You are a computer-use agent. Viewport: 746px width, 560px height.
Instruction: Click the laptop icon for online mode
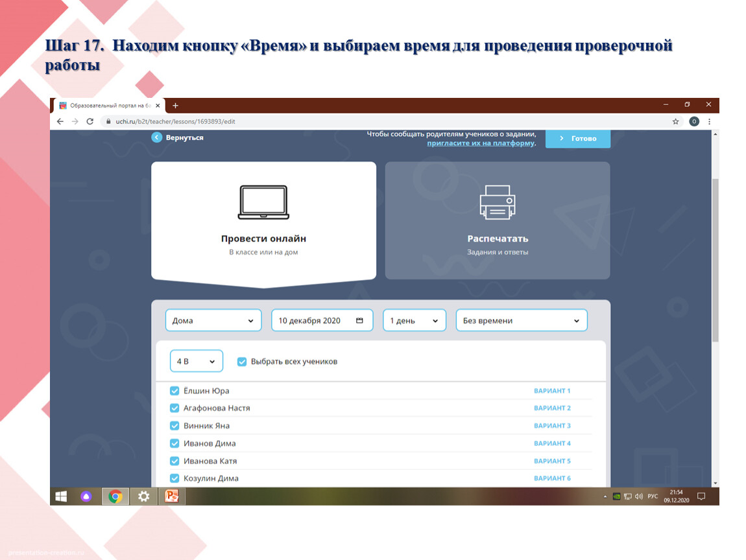point(263,202)
